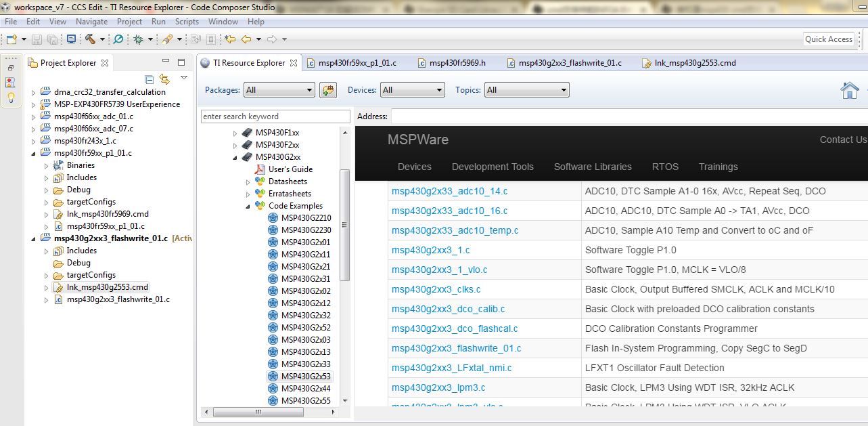The image size is (868, 426).
Task: Open the Project Explorer view menu triangle
Action: (183, 79)
